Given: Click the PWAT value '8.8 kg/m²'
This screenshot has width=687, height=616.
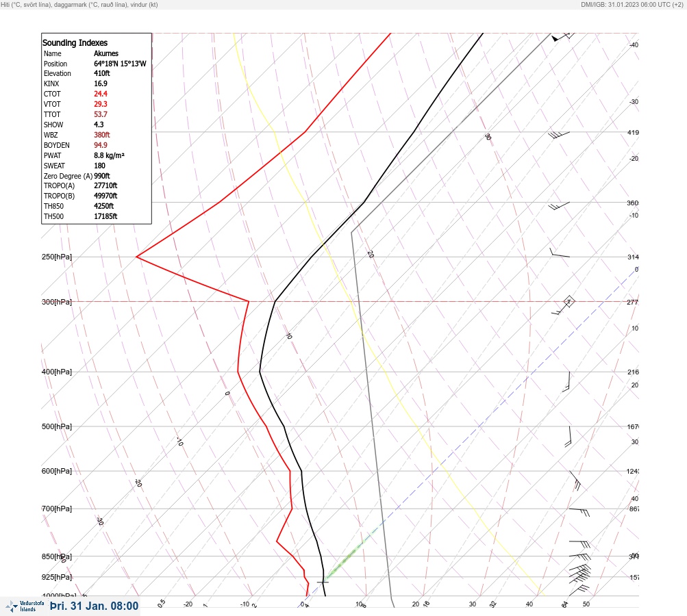Looking at the screenshot, I should pyautogui.click(x=109, y=155).
